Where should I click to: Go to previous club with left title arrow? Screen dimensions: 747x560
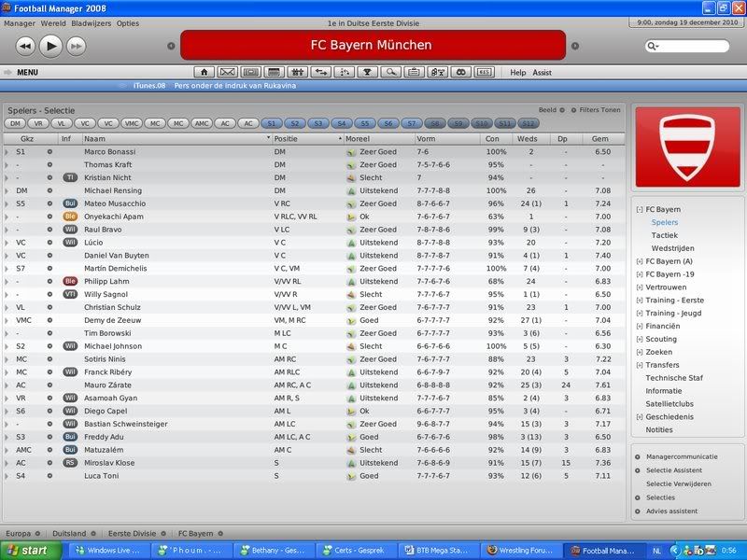(x=171, y=46)
